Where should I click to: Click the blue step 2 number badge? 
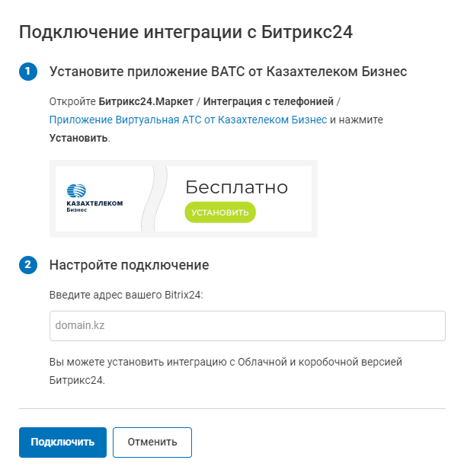coord(27,265)
